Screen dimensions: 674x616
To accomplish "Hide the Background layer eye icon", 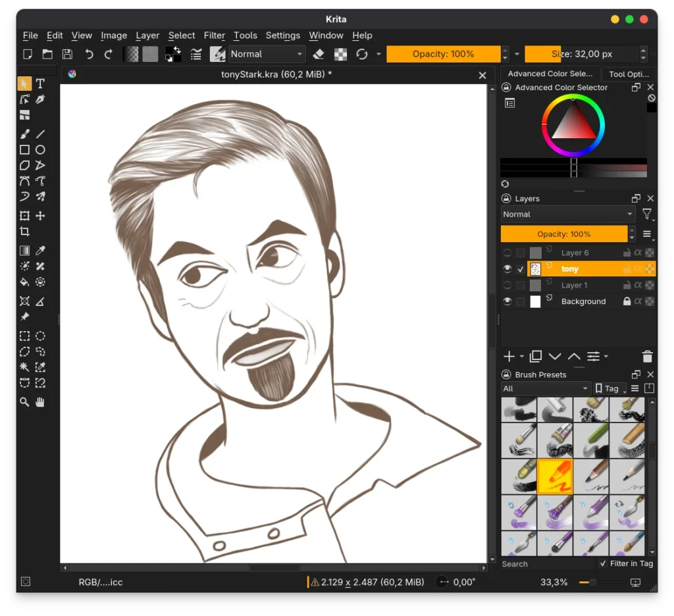I will pyautogui.click(x=507, y=301).
